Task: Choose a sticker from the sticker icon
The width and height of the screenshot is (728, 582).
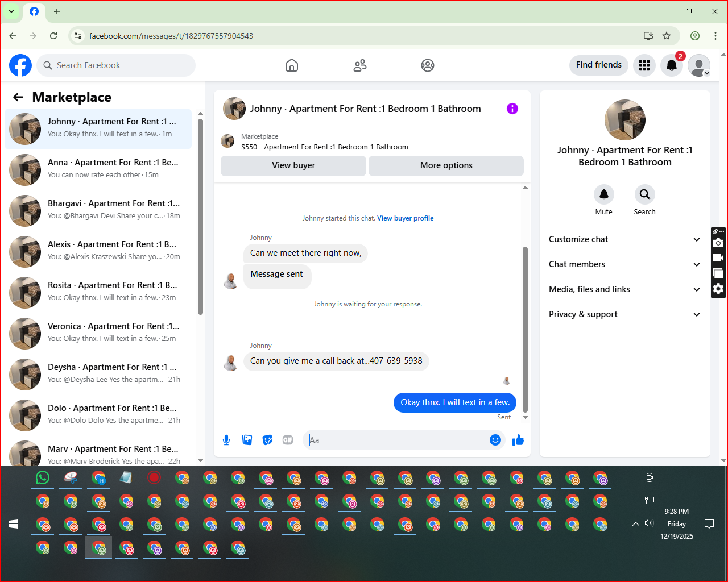Action: coord(267,440)
